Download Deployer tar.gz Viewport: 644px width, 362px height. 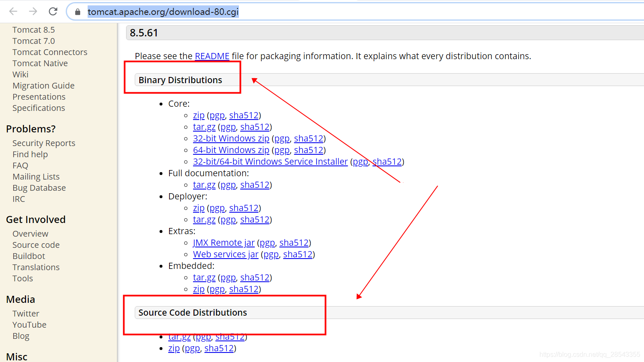point(204,220)
